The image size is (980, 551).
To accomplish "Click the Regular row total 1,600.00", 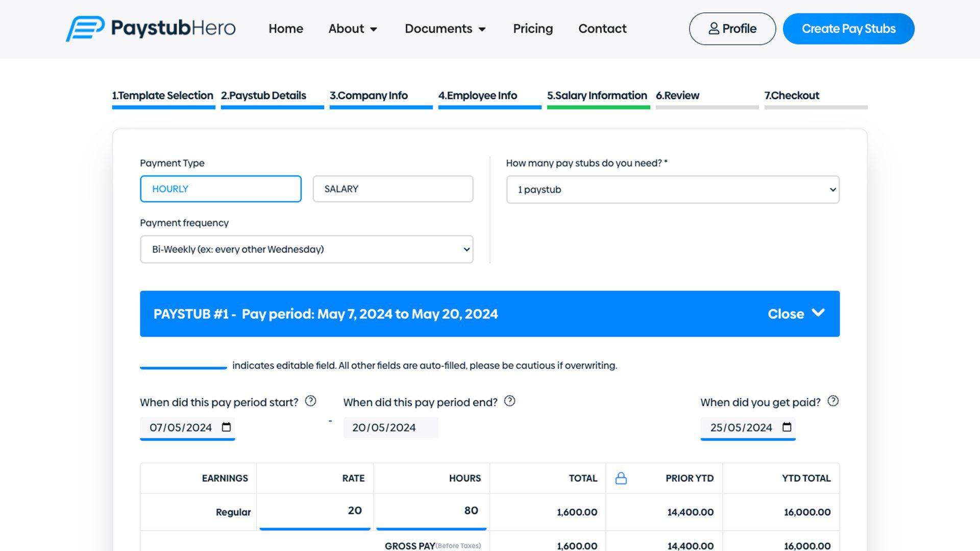I will (577, 512).
